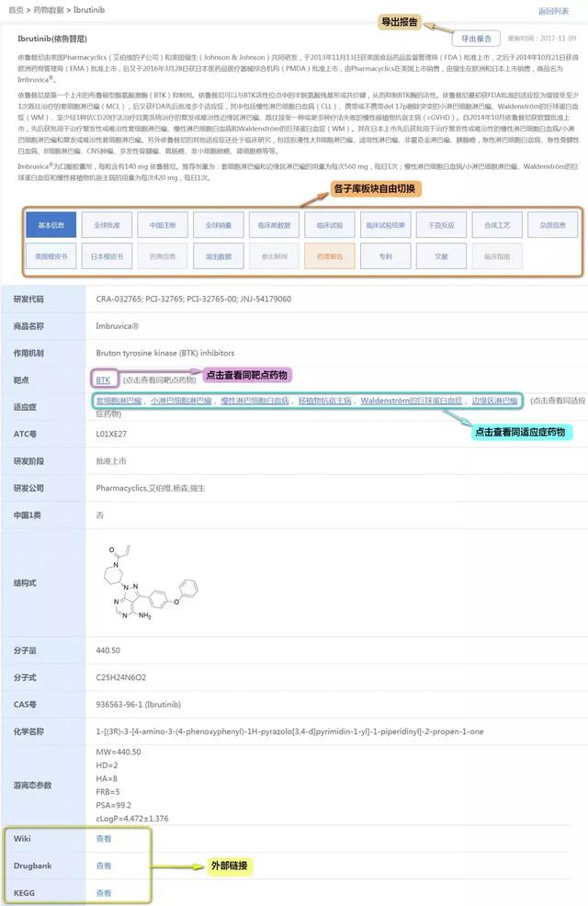
Task: Open the 文献 tab
Action: (x=441, y=256)
